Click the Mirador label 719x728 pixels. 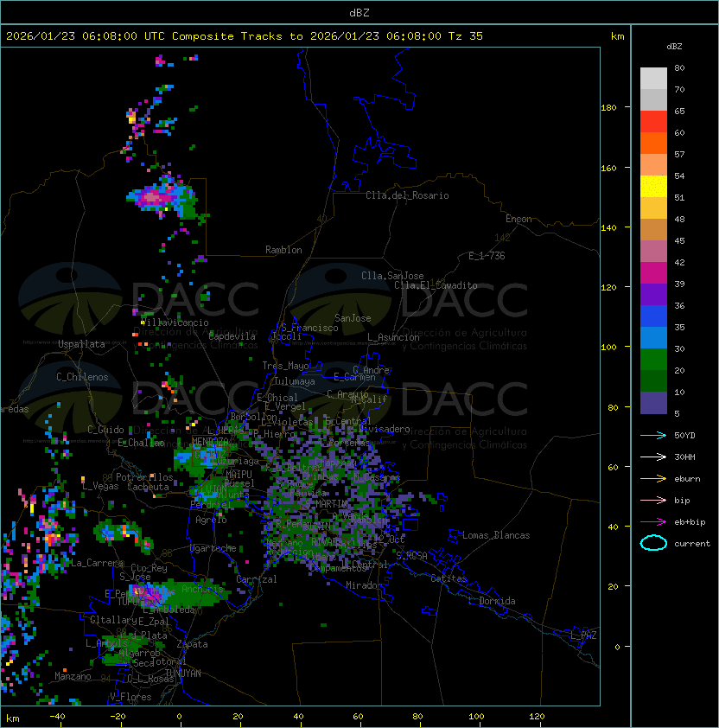[364, 585]
